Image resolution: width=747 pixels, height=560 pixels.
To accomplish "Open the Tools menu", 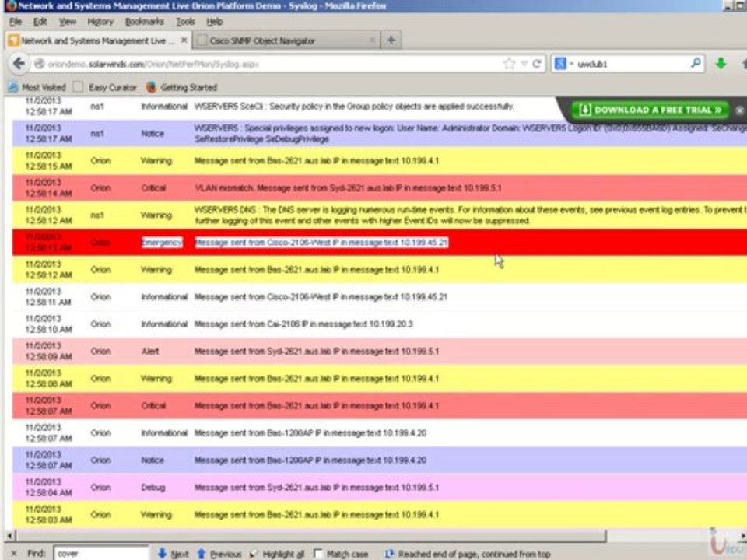I will (x=185, y=22).
